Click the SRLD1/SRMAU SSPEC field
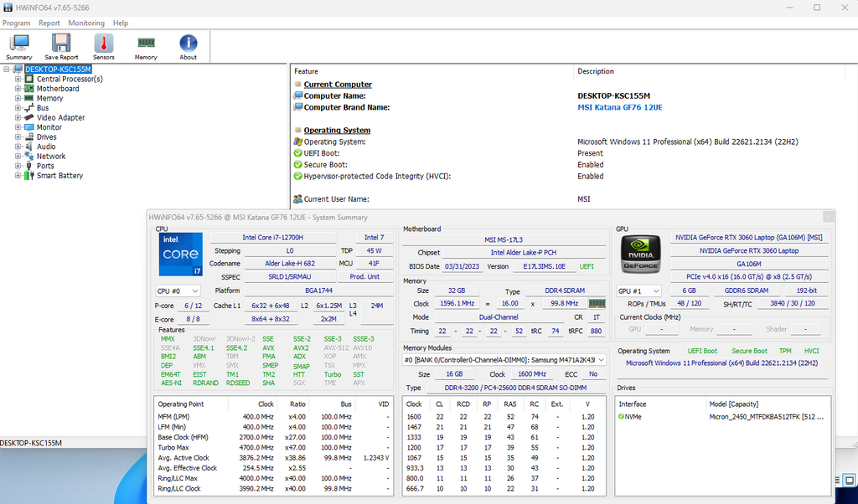The height and width of the screenshot is (504, 858). [x=290, y=276]
